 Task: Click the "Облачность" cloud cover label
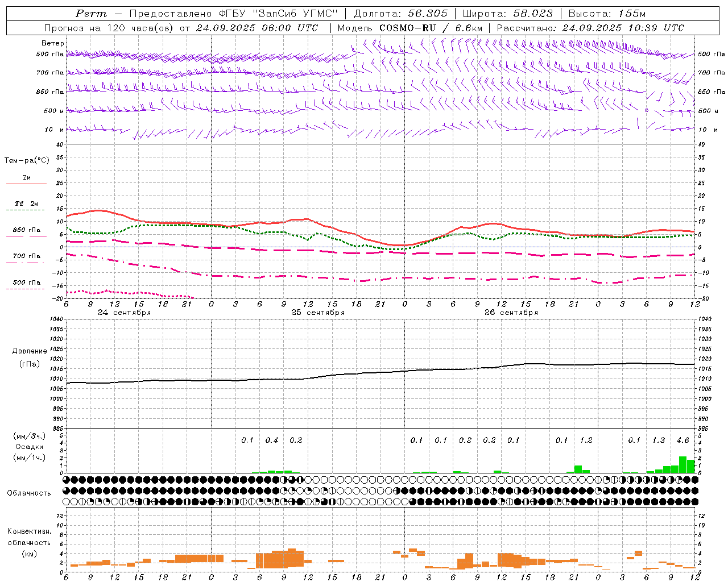pyautogui.click(x=29, y=493)
